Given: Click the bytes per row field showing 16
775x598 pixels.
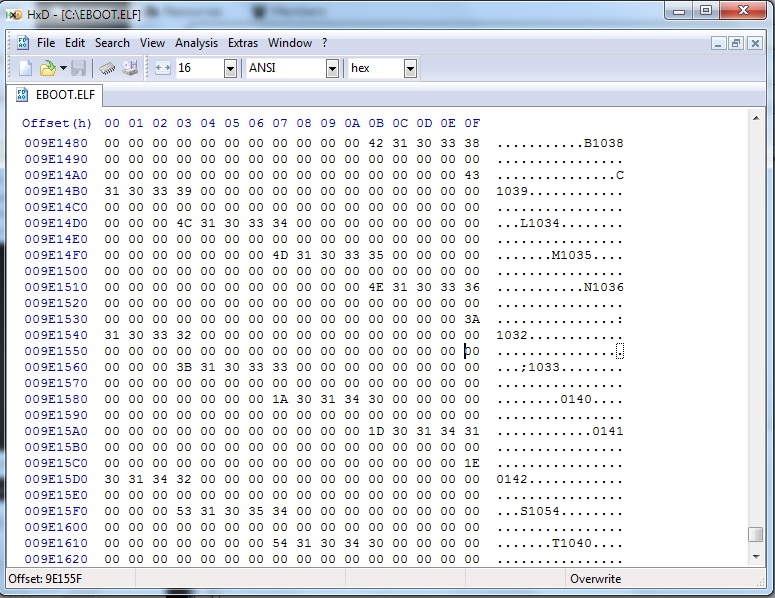Looking at the screenshot, I should pyautogui.click(x=200, y=68).
